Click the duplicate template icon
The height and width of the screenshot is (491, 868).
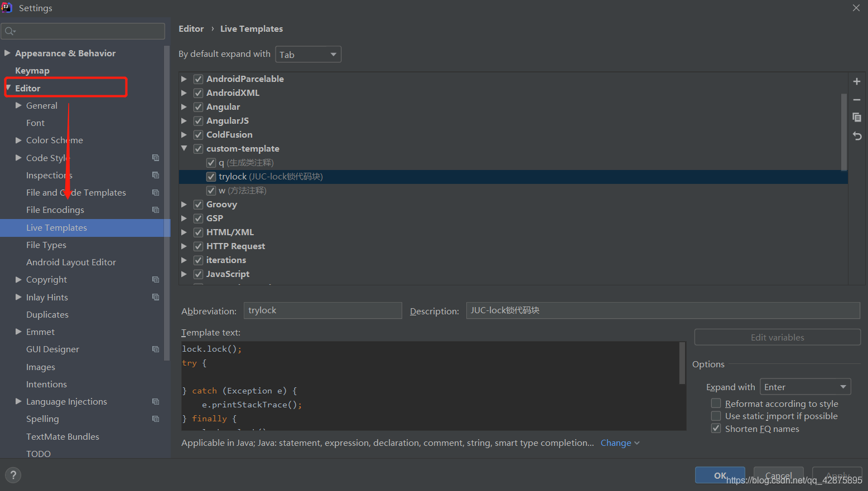(x=857, y=118)
